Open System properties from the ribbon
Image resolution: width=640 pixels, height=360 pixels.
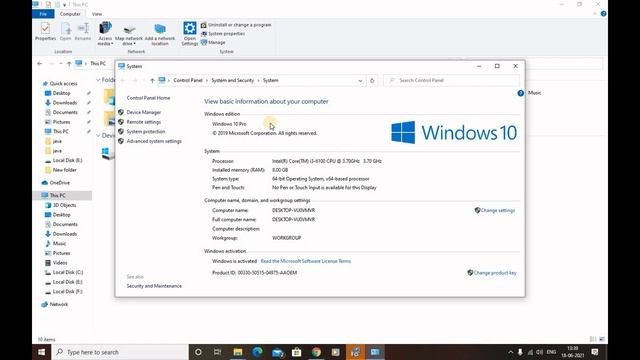pyautogui.click(x=223, y=33)
